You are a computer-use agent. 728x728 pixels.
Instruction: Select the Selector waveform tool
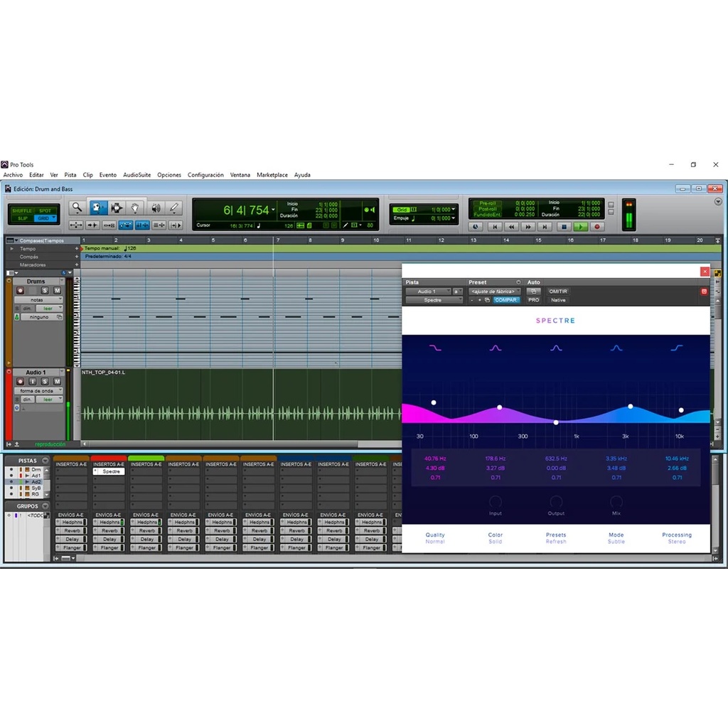(x=116, y=208)
